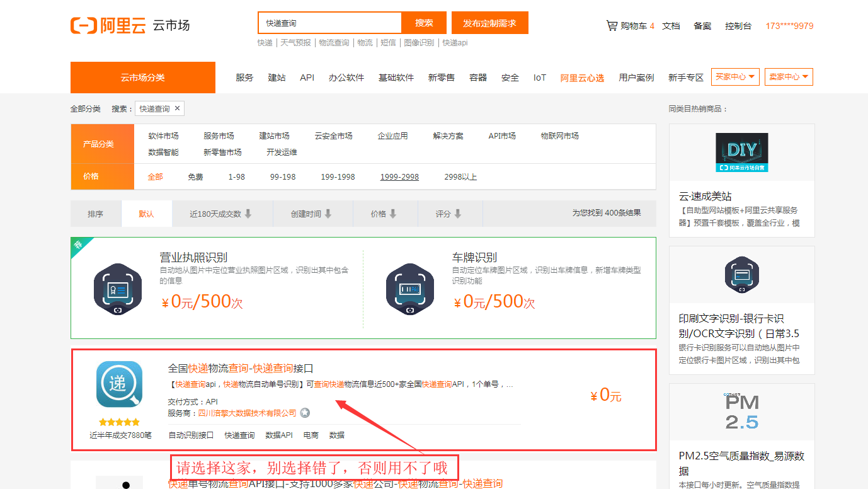Filter by 服务市场 category
Viewport: 868px width, 489px height.
click(x=219, y=135)
